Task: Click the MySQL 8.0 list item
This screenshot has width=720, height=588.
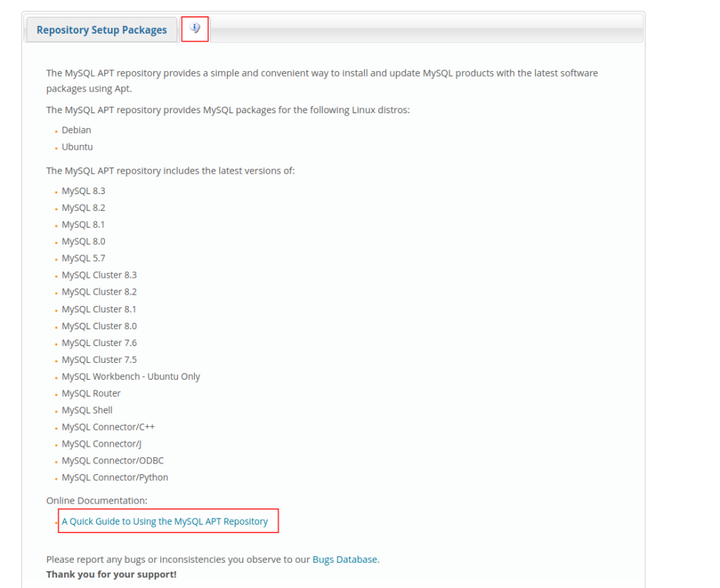Action: pos(83,241)
